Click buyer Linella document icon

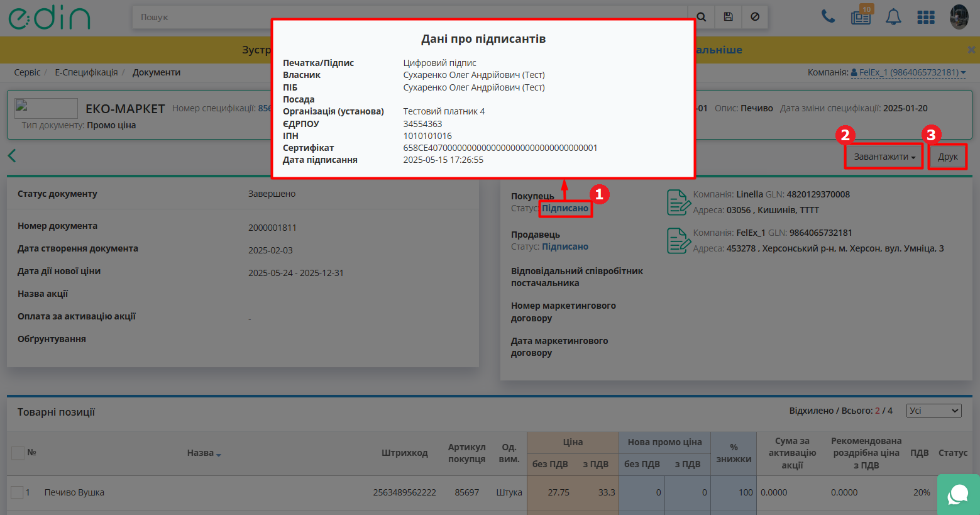(x=679, y=202)
